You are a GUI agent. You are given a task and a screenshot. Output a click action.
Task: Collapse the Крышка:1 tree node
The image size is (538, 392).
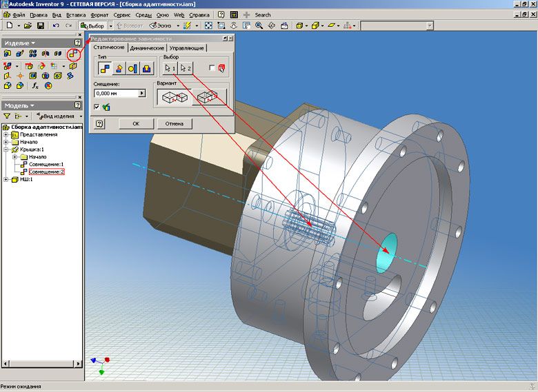click(x=7, y=149)
